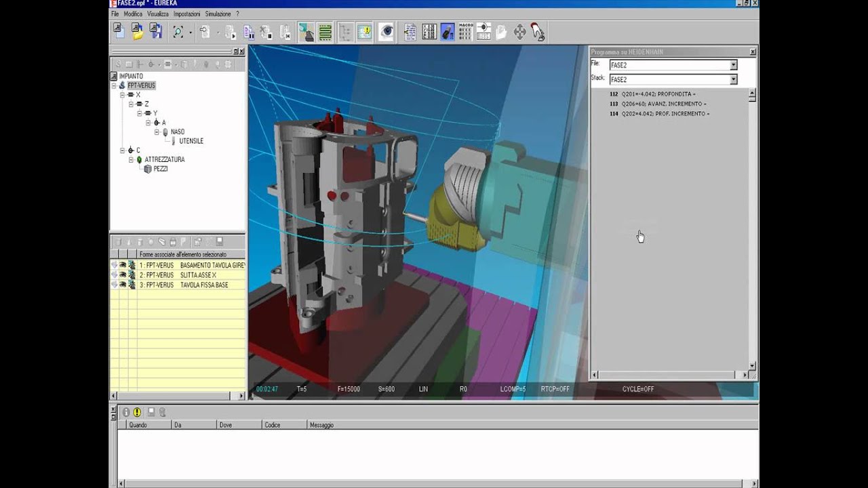The image size is (868, 488).
Task: Select the PEZZI tree item
Action: [160, 169]
